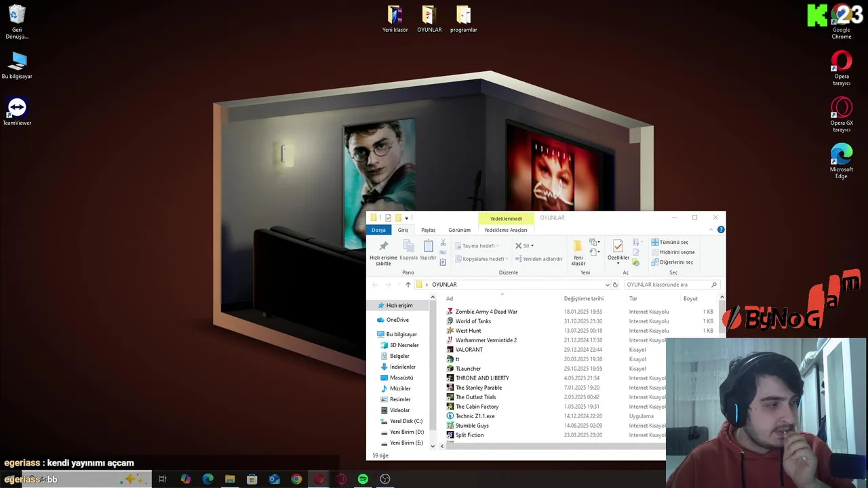Click the ribbon help question mark icon
This screenshot has height=488, width=868.
(721, 230)
